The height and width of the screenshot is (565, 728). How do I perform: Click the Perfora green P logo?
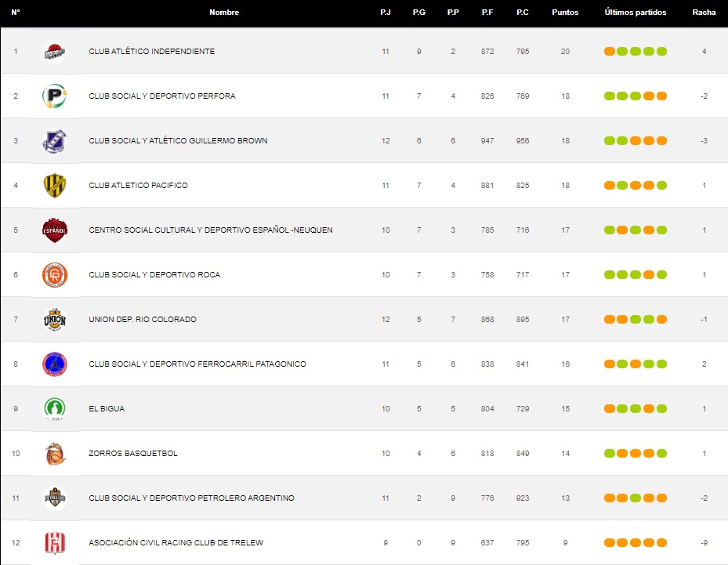[x=54, y=96]
